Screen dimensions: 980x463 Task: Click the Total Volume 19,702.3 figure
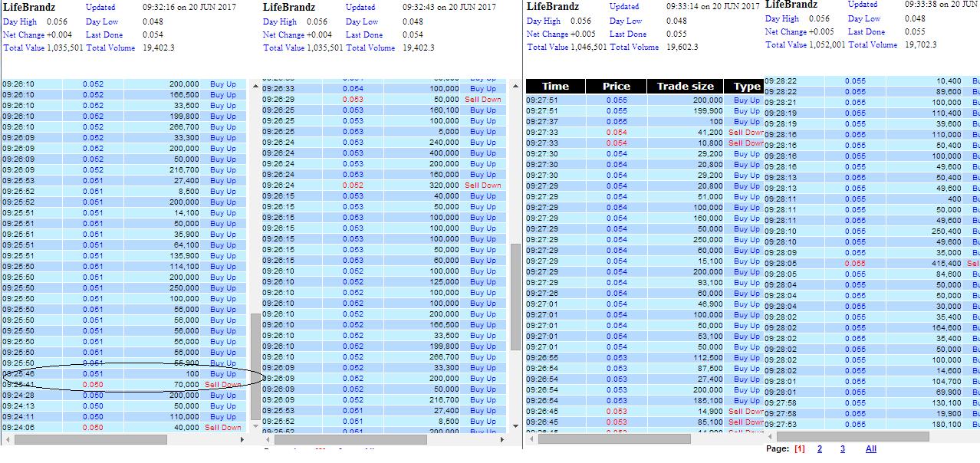click(x=921, y=44)
